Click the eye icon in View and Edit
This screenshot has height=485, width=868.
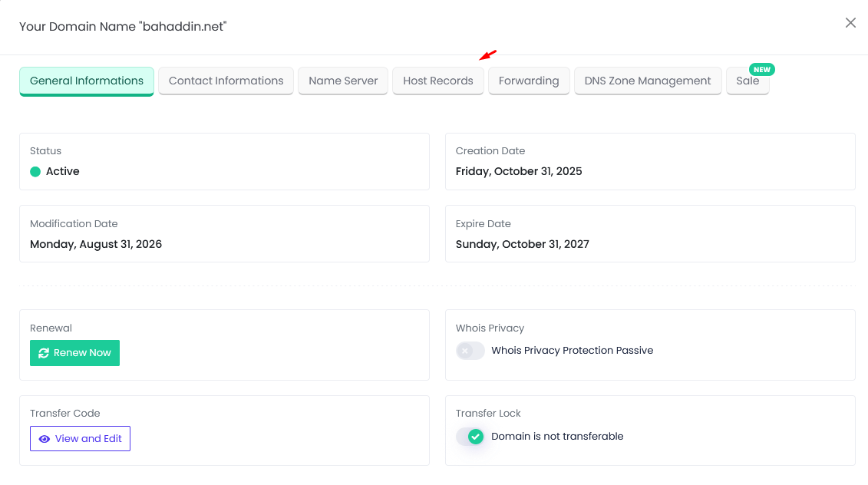tap(45, 439)
